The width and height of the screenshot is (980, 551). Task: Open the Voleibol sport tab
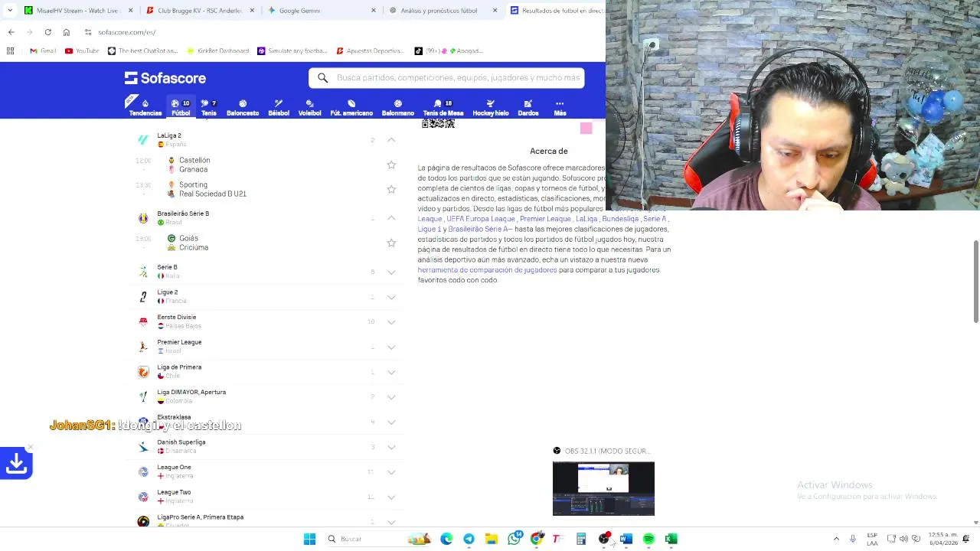[309, 107]
